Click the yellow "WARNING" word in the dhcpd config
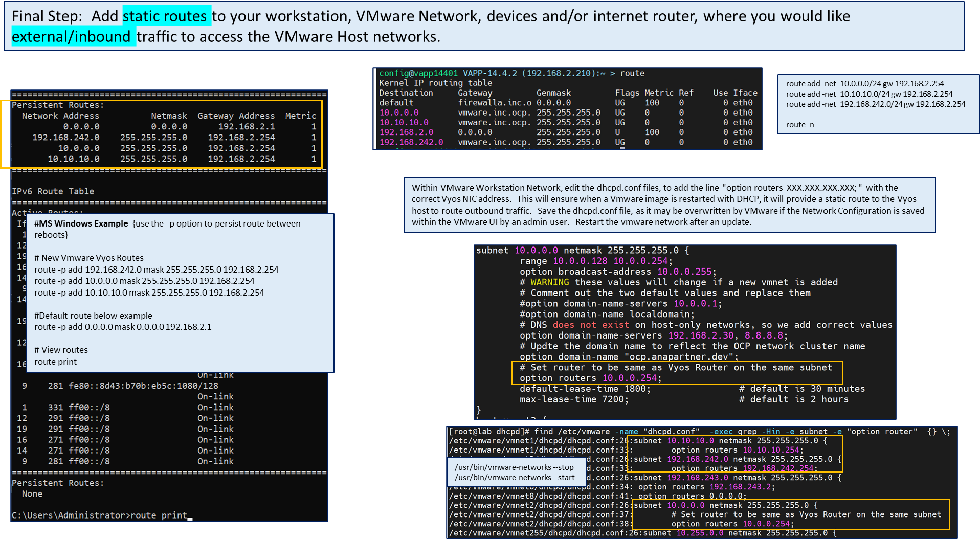This screenshot has height=539, width=980. click(x=549, y=282)
